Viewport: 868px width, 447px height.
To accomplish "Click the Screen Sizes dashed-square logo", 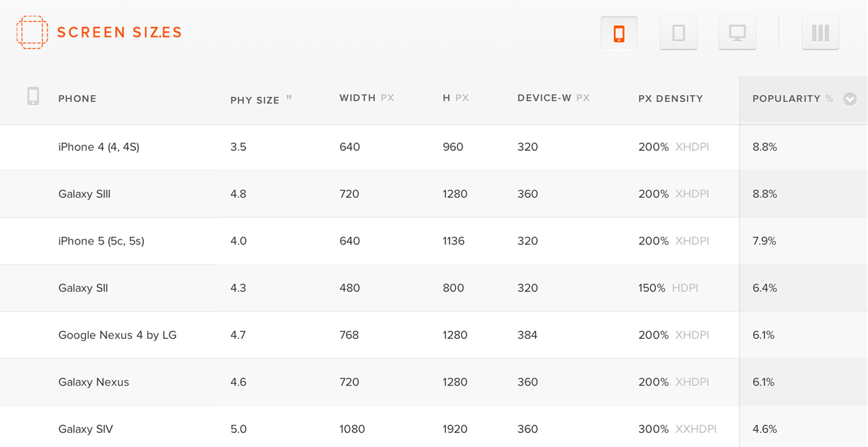I will (x=32, y=32).
